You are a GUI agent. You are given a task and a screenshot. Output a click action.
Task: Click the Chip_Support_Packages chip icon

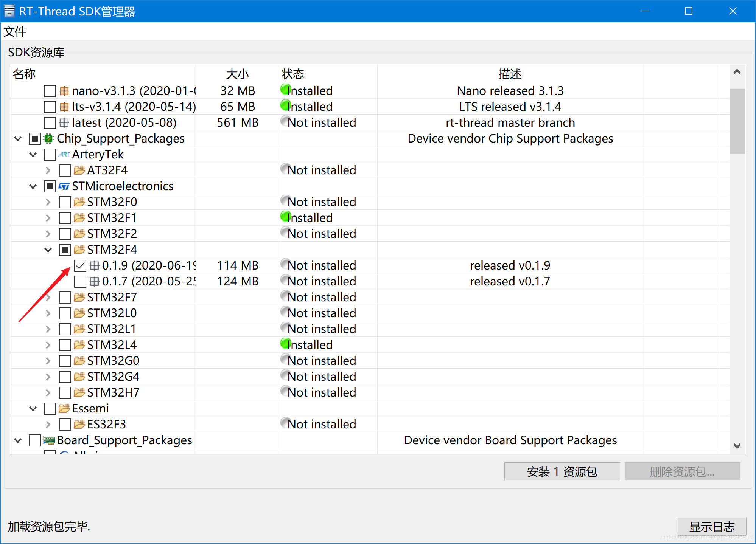click(49, 139)
